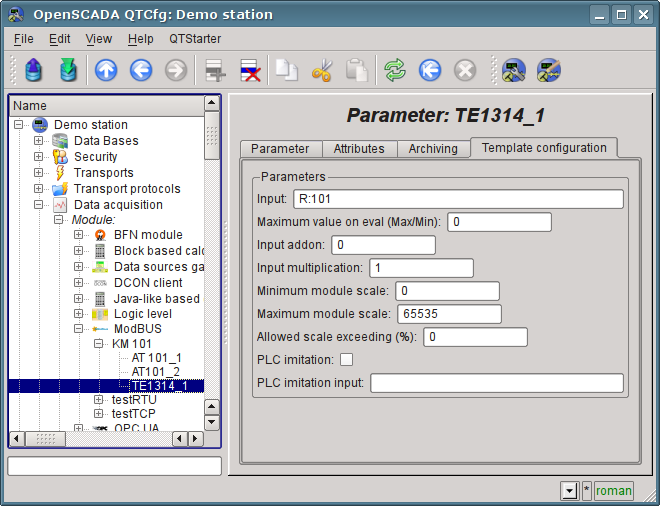Go back with the blue left-arrow icon
Image resolution: width=660 pixels, height=506 pixels.
point(141,70)
